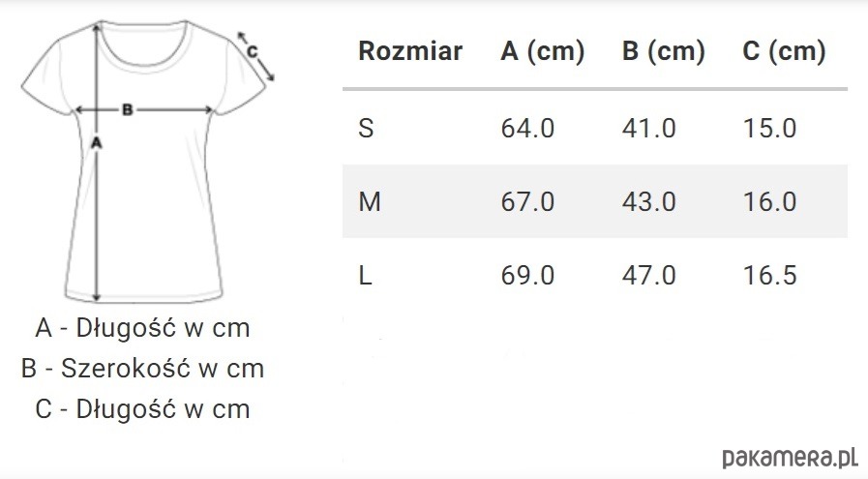
Task: Click the C sleeve arrow label
Action: pyautogui.click(x=252, y=51)
